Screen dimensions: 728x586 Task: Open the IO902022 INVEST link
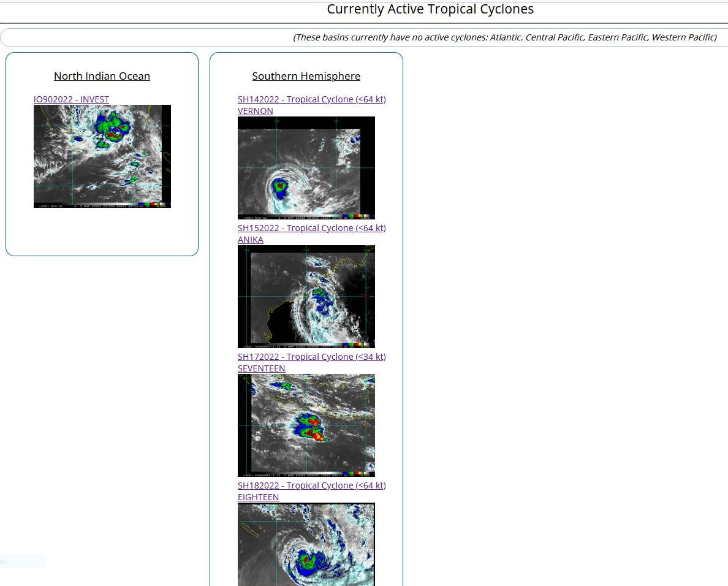[71, 99]
